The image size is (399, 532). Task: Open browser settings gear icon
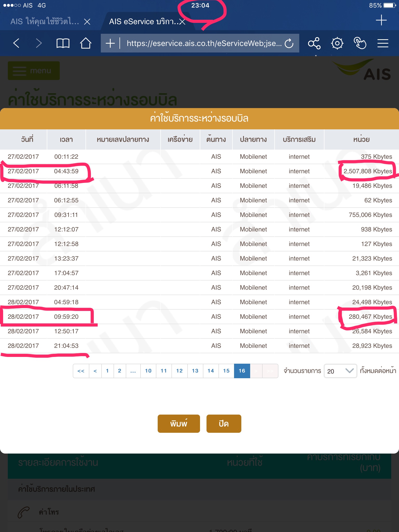click(337, 43)
